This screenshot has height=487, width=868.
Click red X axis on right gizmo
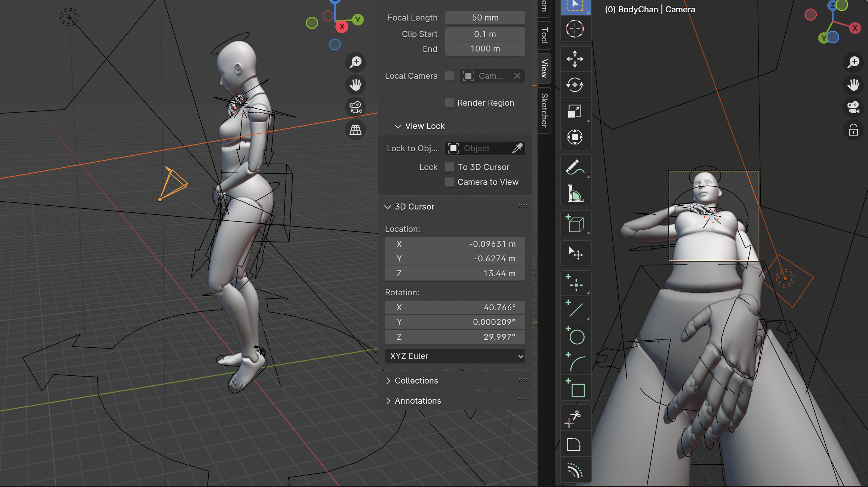point(855,28)
